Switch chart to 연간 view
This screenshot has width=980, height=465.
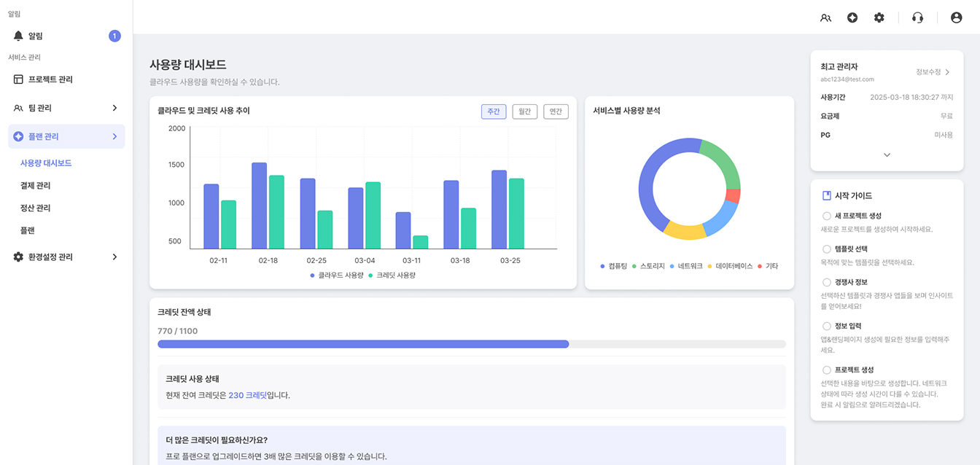click(x=556, y=112)
